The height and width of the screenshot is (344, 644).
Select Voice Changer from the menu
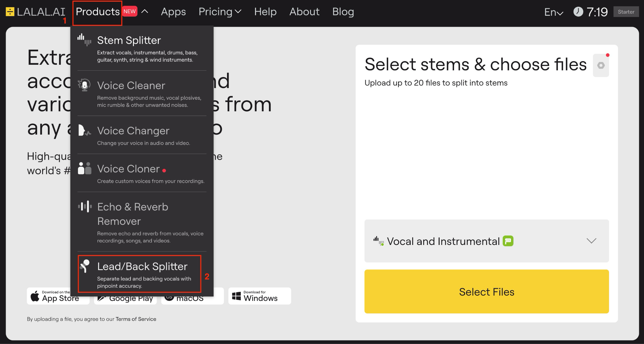coord(142,135)
